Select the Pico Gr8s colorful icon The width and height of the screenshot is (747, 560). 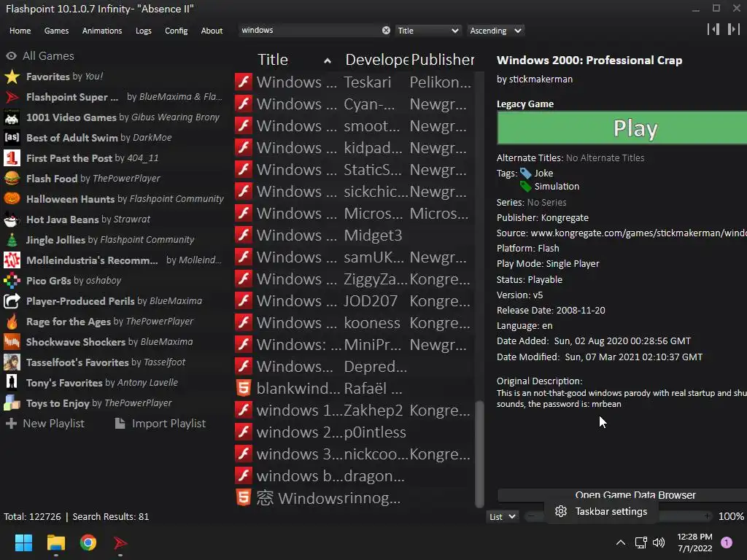point(12,281)
